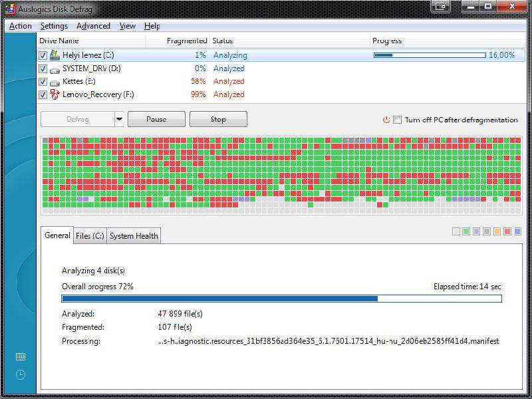Click the white legend color swatch
The image size is (532, 399).
456,231
